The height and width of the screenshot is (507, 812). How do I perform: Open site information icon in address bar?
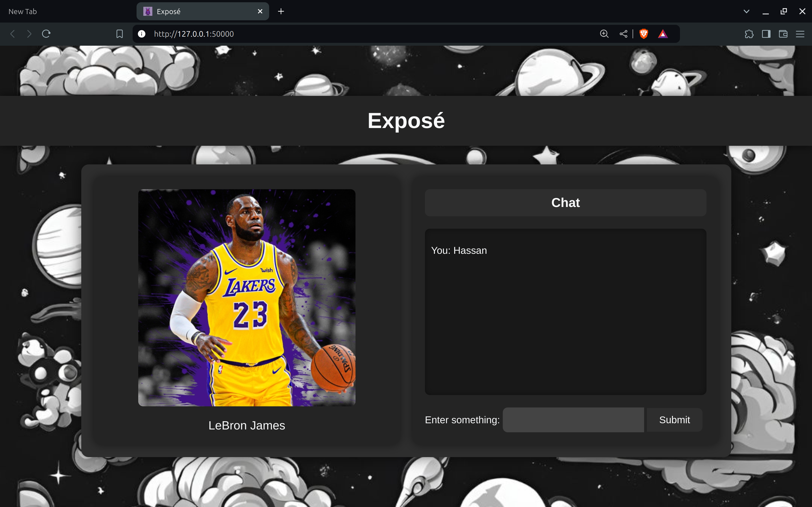pyautogui.click(x=142, y=34)
